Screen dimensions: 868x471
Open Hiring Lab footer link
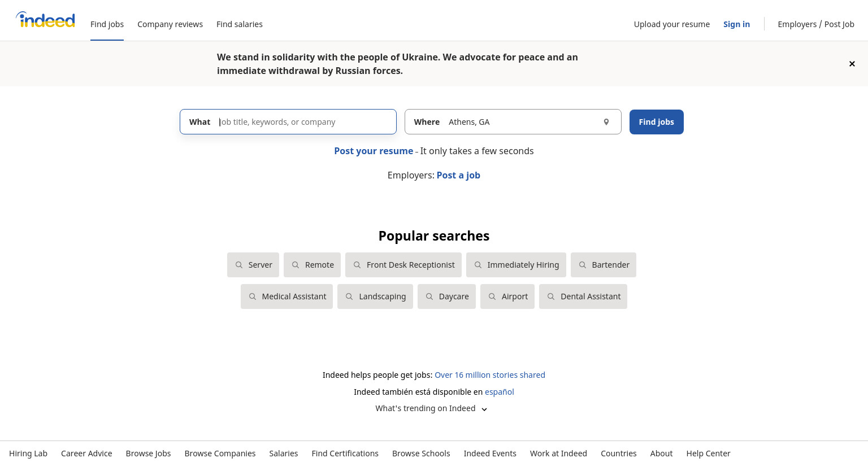tap(28, 453)
